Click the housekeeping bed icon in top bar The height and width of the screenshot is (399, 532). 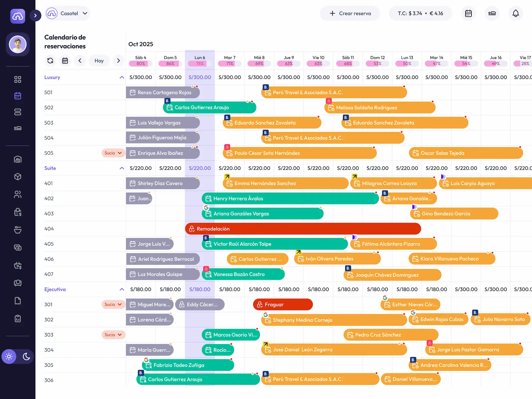(x=492, y=13)
